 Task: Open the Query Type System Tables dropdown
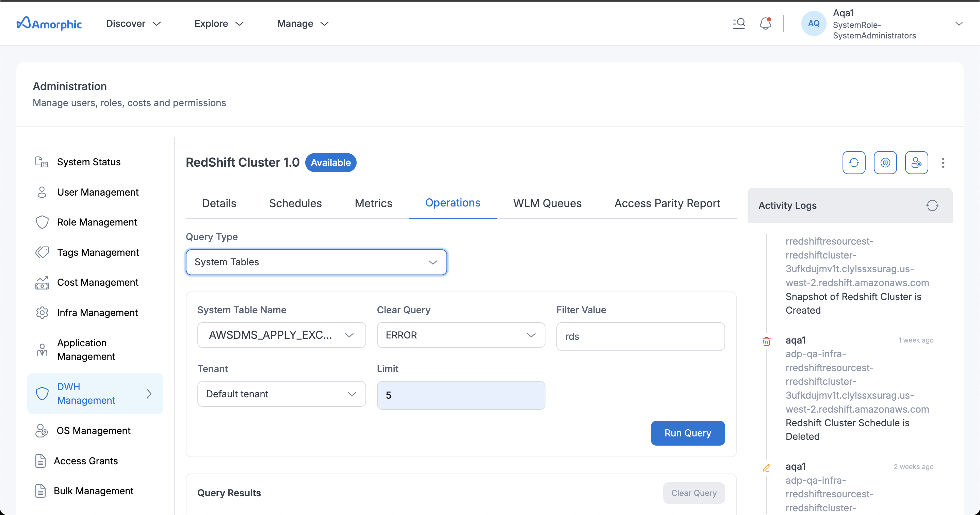tap(316, 262)
